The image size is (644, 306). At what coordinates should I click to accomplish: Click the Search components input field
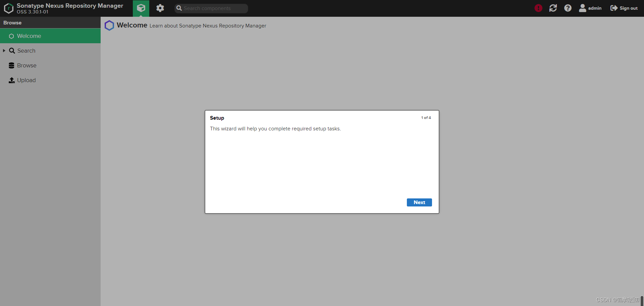[x=211, y=8]
